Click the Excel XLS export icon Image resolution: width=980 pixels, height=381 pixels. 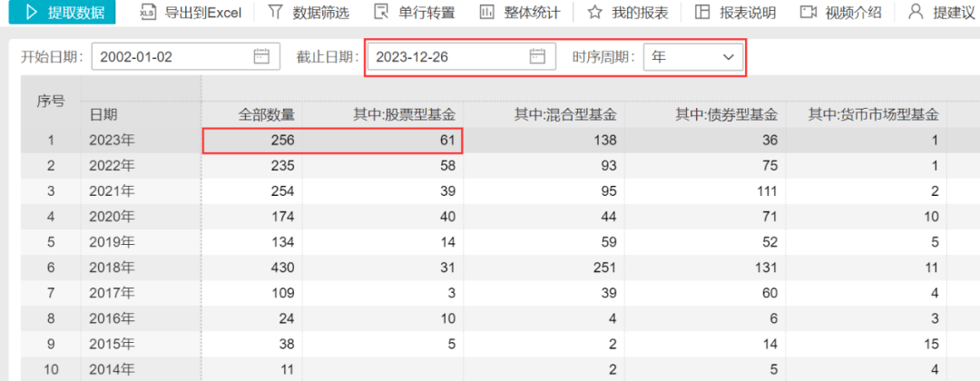click(x=146, y=12)
